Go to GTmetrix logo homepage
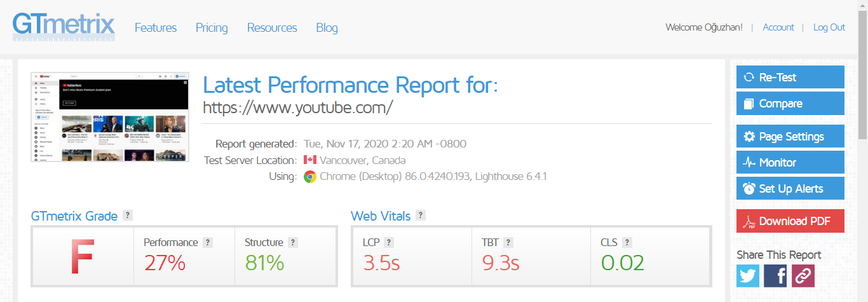The height and width of the screenshot is (302, 868). (64, 26)
